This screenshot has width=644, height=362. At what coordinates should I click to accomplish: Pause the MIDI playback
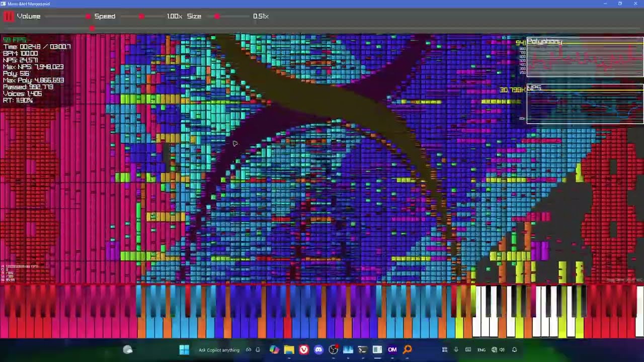pos(9,16)
